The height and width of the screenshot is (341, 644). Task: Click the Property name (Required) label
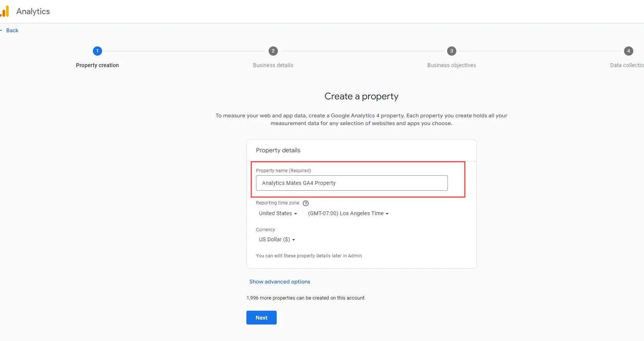tap(284, 171)
